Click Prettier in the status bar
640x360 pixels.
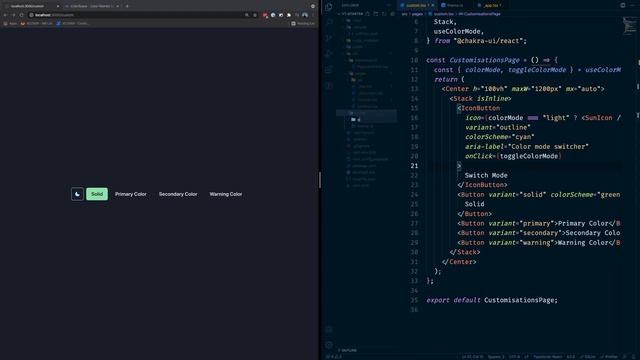point(609,357)
